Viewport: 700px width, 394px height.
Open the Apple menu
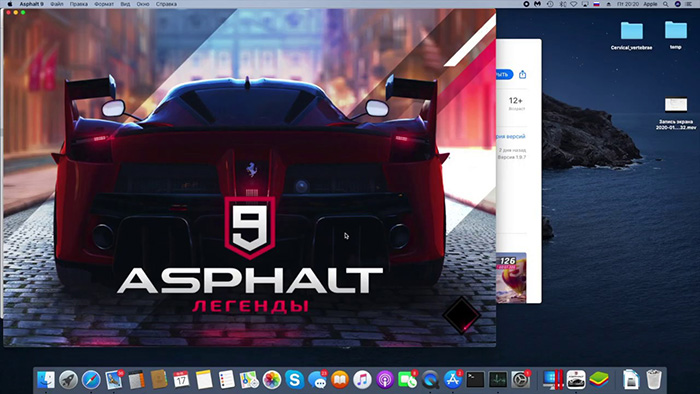coord(10,4)
